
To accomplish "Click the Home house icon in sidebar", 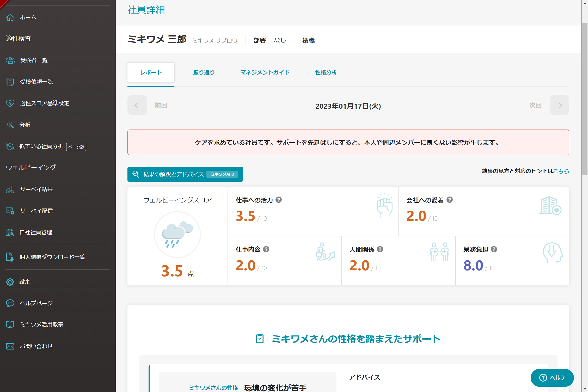I will click(10, 17).
